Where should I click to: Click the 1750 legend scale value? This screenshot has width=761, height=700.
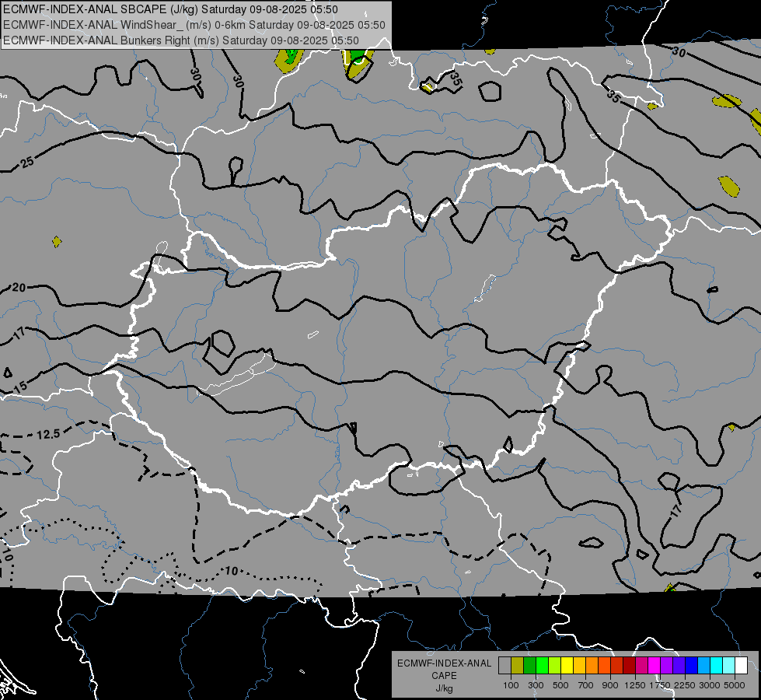tap(660, 685)
